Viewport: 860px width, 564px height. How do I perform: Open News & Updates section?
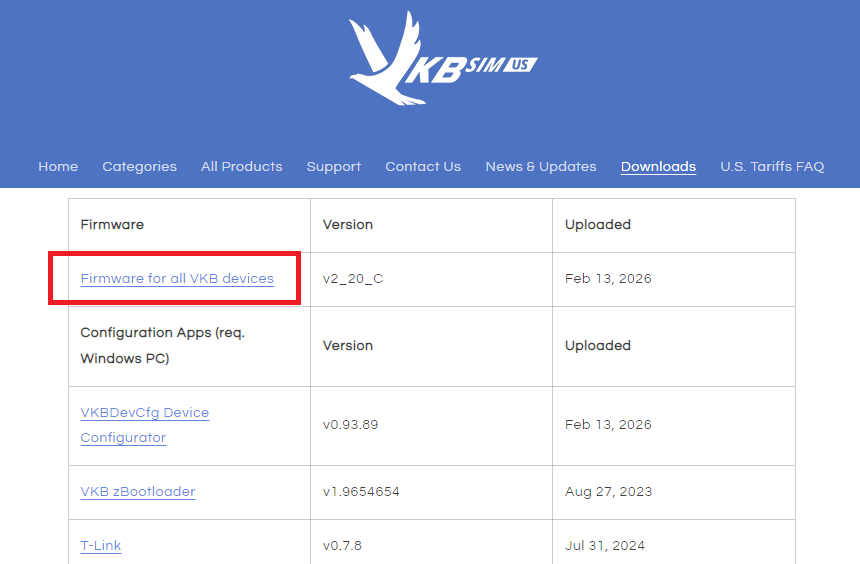(540, 167)
